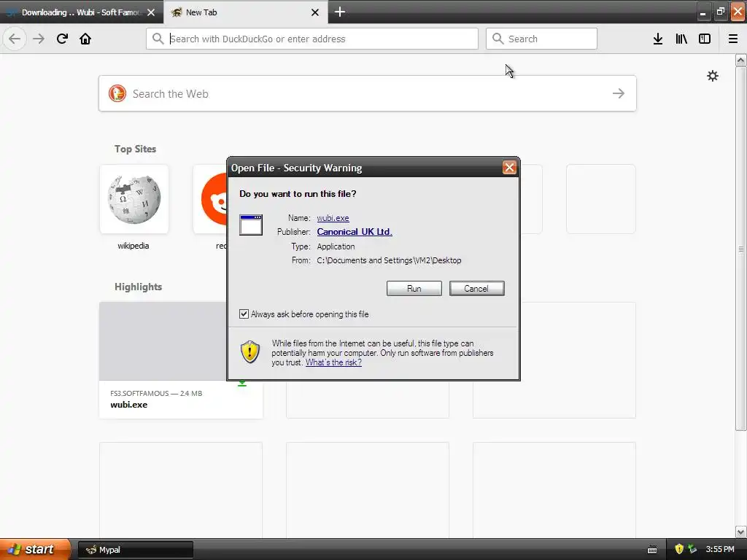Follow the What's the risk? link
Image resolution: width=747 pixels, height=560 pixels.
(333, 362)
